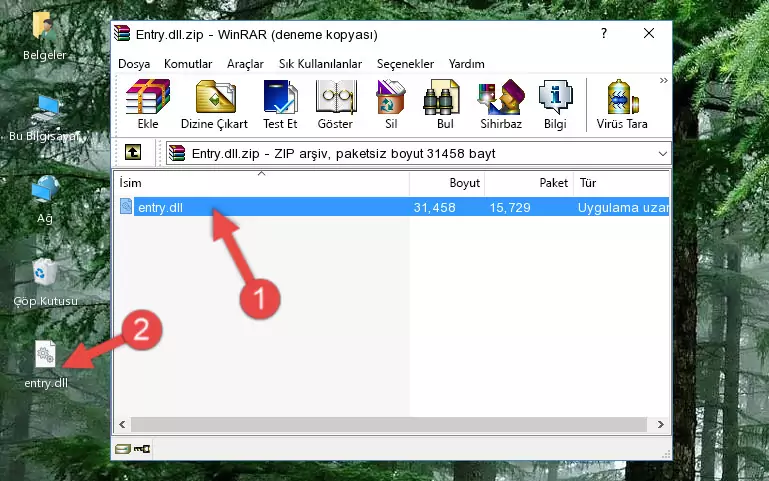Close the WinRAR window
The height and width of the screenshot is (481, 769).
[649, 33]
